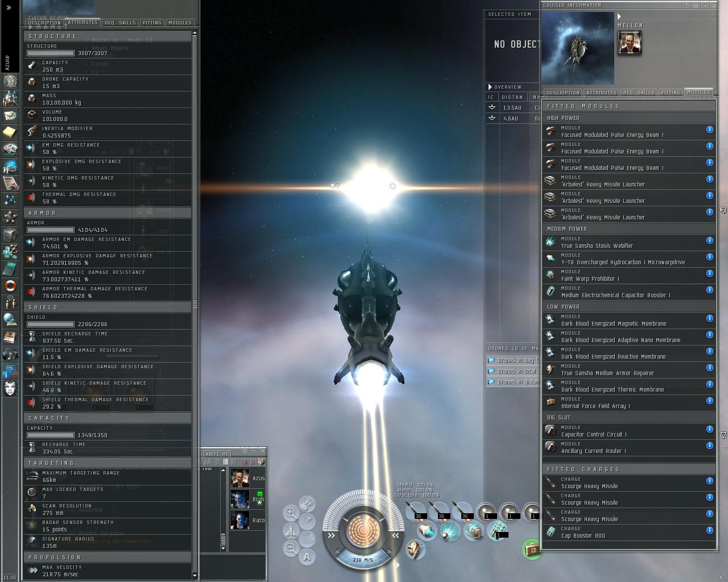Collapse the Overview panel triangle
Image resolution: width=728 pixels, height=582 pixels.
click(x=490, y=87)
